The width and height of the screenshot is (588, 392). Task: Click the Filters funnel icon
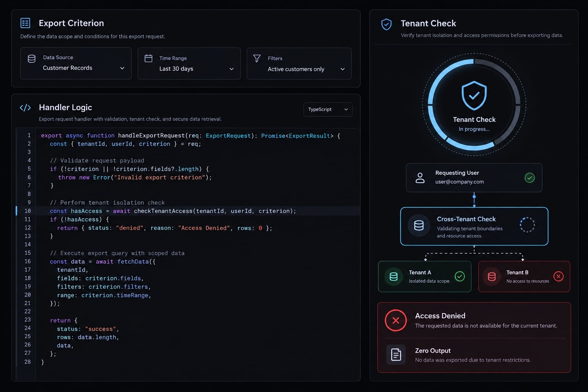(257, 58)
